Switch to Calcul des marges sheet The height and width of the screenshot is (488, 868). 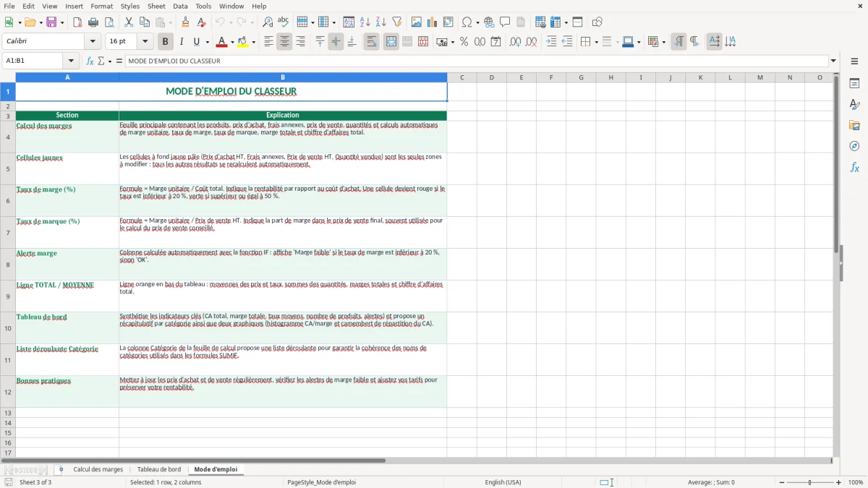[98, 469]
